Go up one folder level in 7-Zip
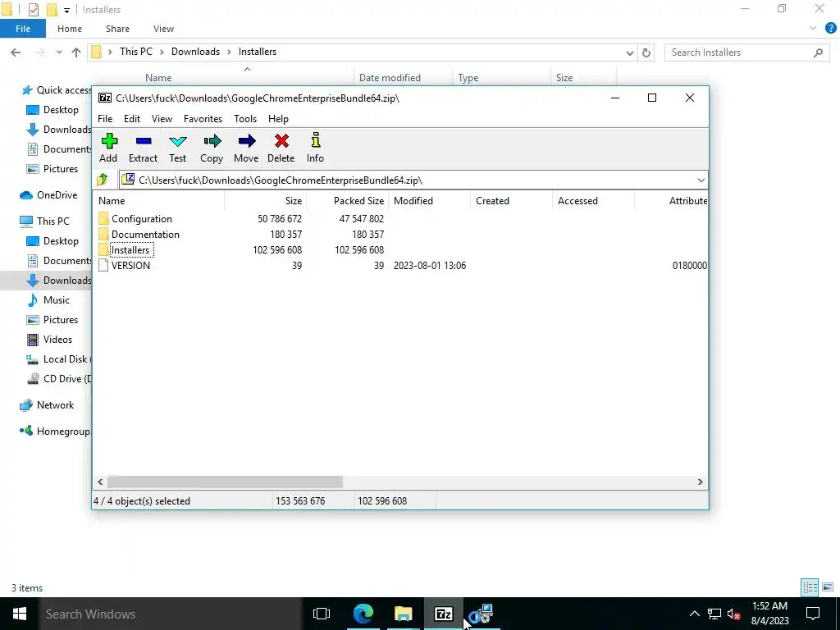840x630 pixels. coord(103,180)
